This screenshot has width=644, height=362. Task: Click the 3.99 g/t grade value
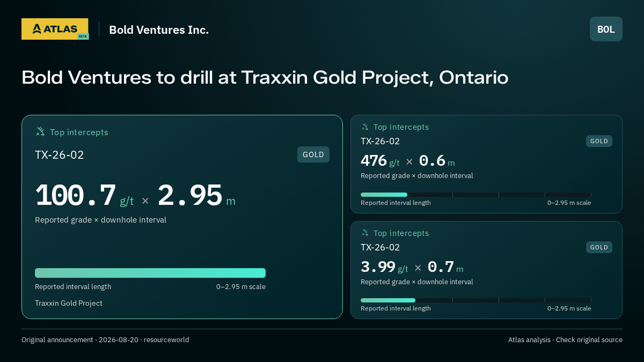pyautogui.click(x=384, y=267)
